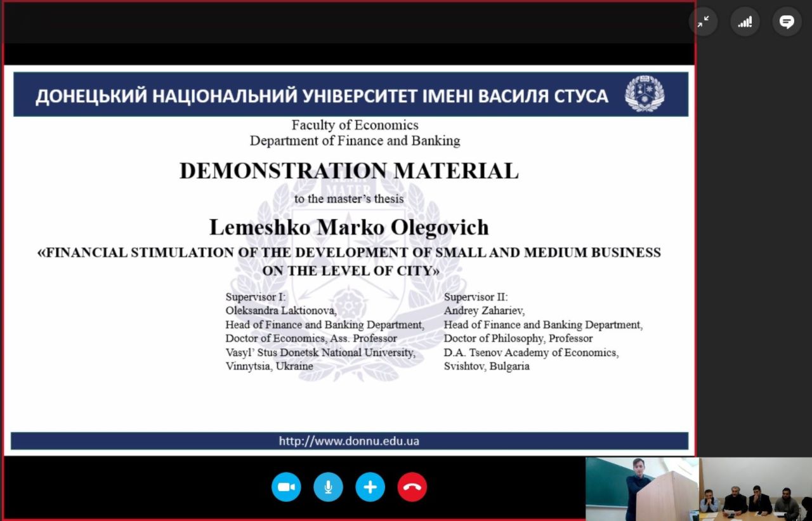Viewport: 812px width, 521px height.
Task: Click the name "Lemeshko Marko Olegovich"
Action: (x=349, y=227)
